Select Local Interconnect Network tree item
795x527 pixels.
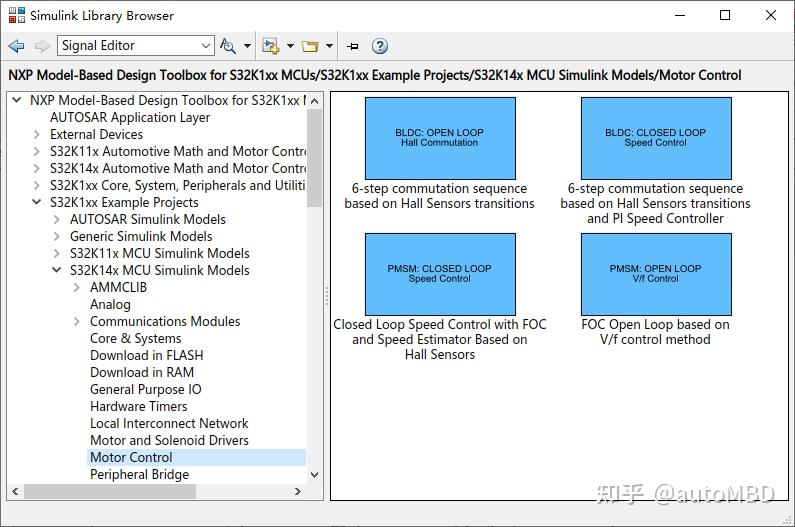coord(169,423)
